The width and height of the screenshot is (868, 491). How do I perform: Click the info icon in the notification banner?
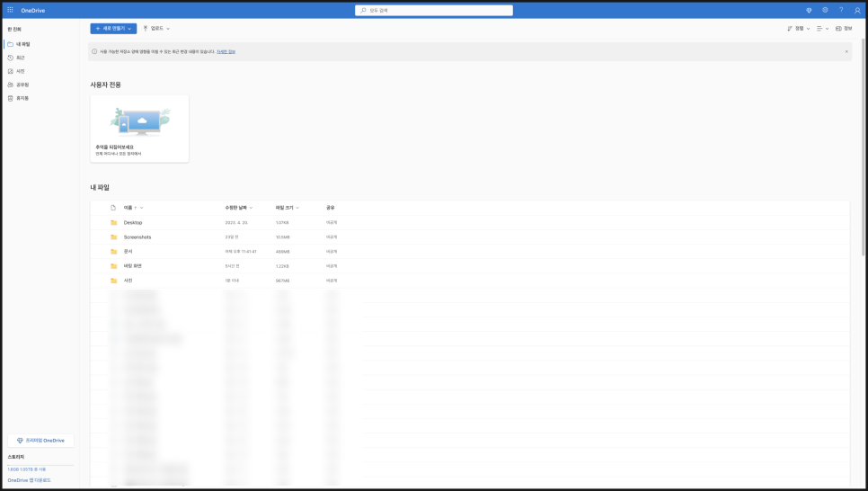[x=94, y=51]
